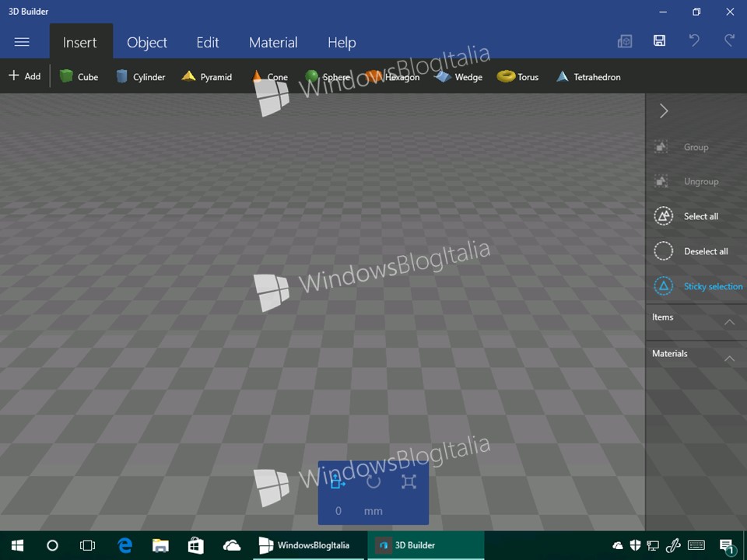Click the mm unit label in transform bar
Screen dimensions: 747x560
tap(373, 511)
